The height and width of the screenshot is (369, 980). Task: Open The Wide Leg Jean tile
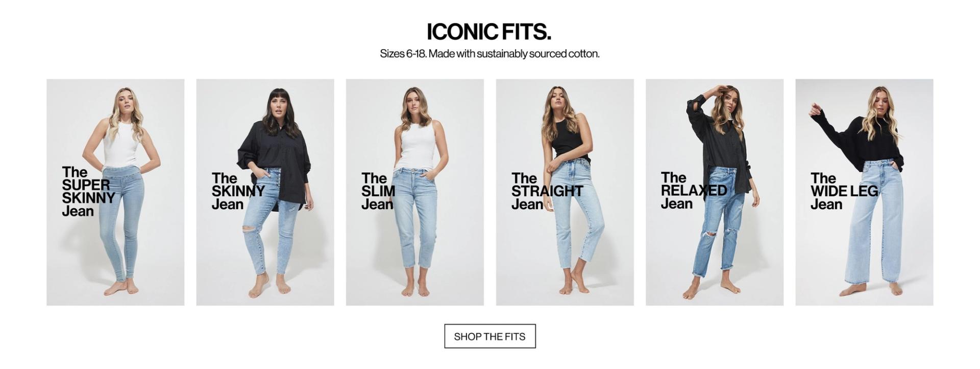864,192
